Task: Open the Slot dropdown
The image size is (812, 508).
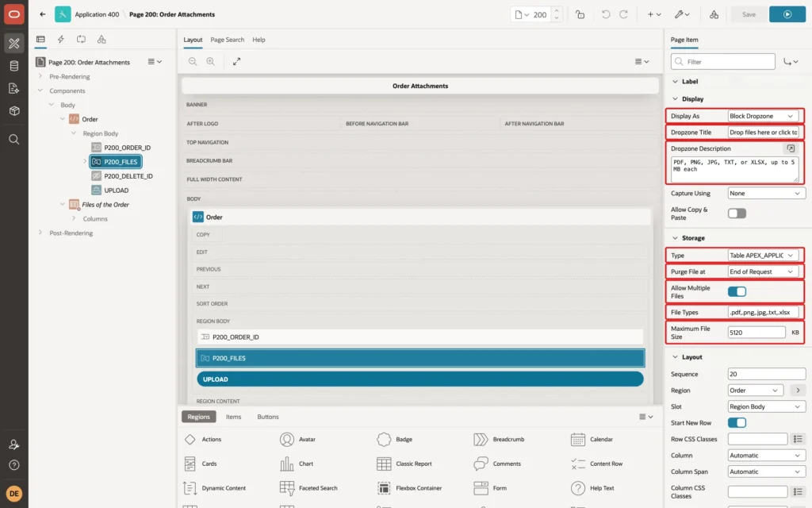Action: tap(767, 407)
